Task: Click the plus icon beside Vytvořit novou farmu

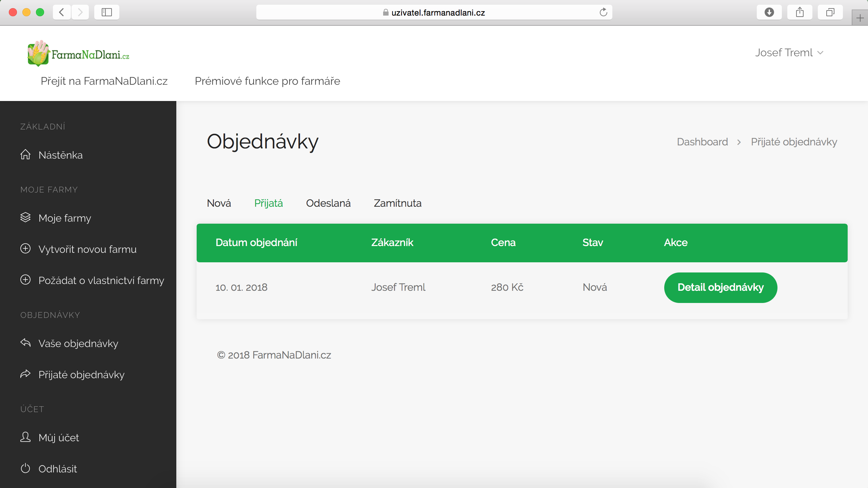Action: click(25, 248)
